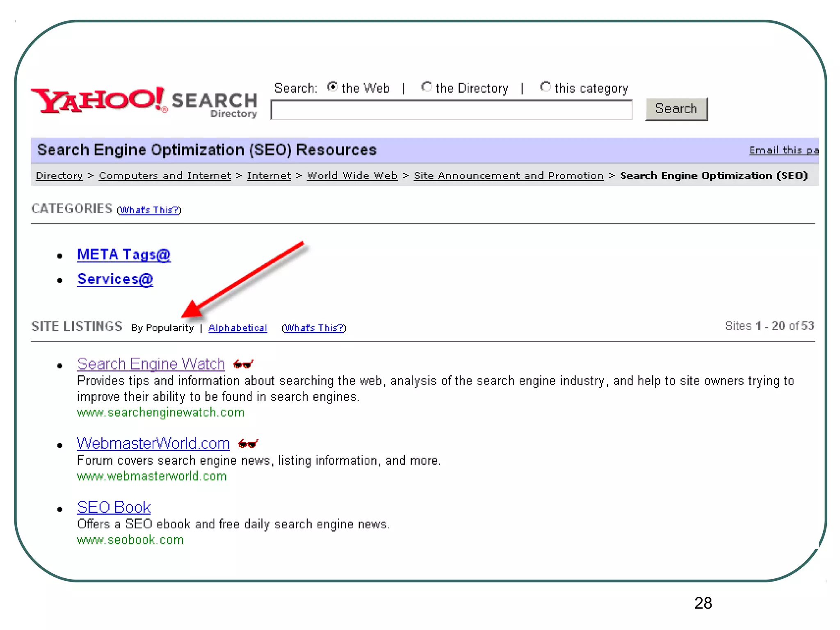The height and width of the screenshot is (630, 840).
Task: Open the META Tags@ category
Action: click(123, 255)
